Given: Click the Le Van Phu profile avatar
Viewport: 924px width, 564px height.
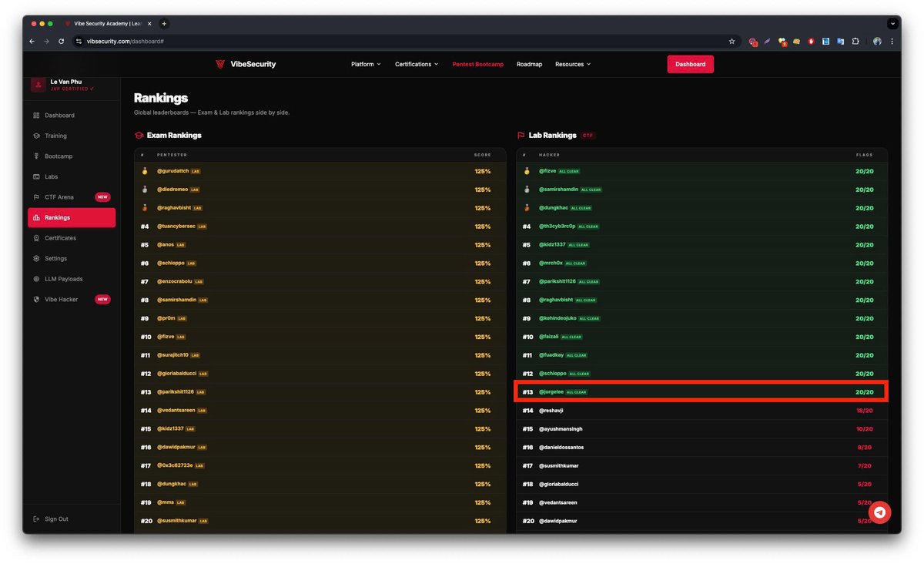Looking at the screenshot, I should pyautogui.click(x=38, y=85).
